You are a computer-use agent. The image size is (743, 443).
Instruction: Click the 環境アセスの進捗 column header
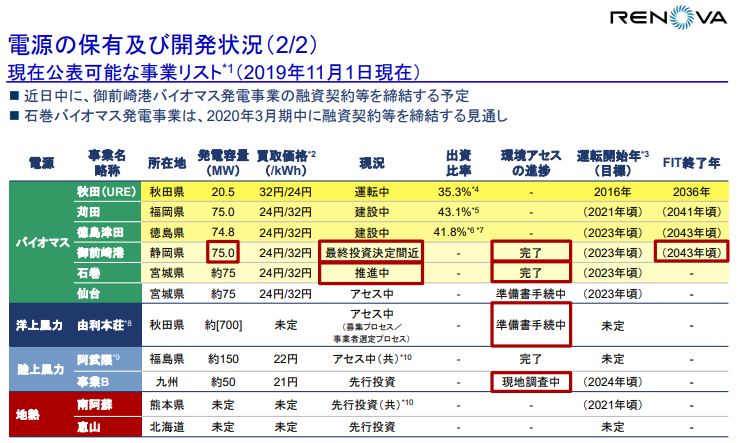(531, 163)
